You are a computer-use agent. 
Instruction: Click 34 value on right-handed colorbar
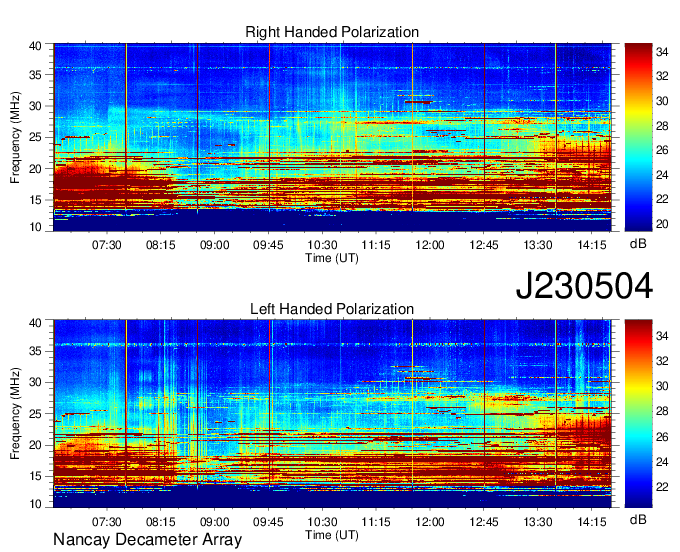click(662, 52)
